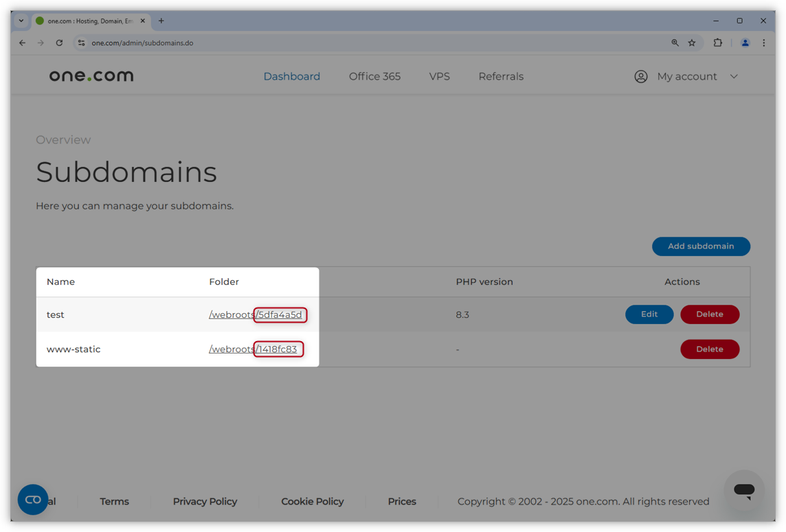Open the Chrome profile avatar icon
Screen dimensions: 786x532
(x=745, y=43)
